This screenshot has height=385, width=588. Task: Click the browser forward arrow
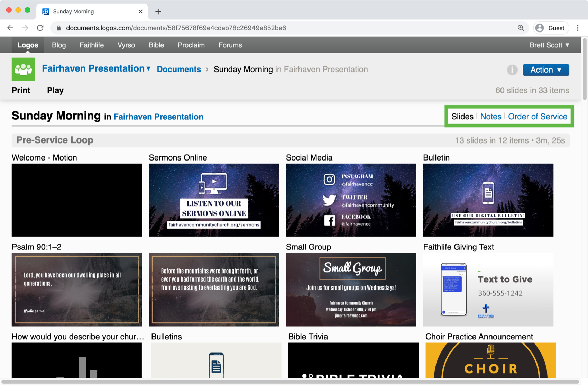pyautogui.click(x=25, y=28)
